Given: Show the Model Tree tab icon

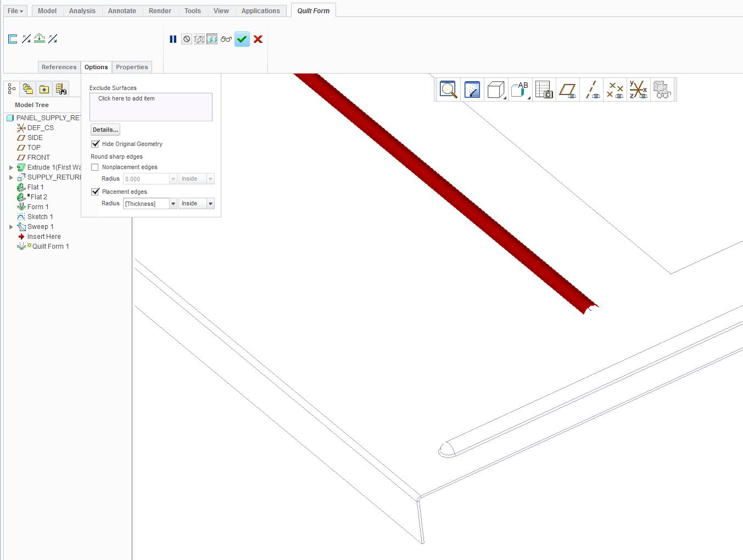Looking at the screenshot, I should pyautogui.click(x=12, y=89).
